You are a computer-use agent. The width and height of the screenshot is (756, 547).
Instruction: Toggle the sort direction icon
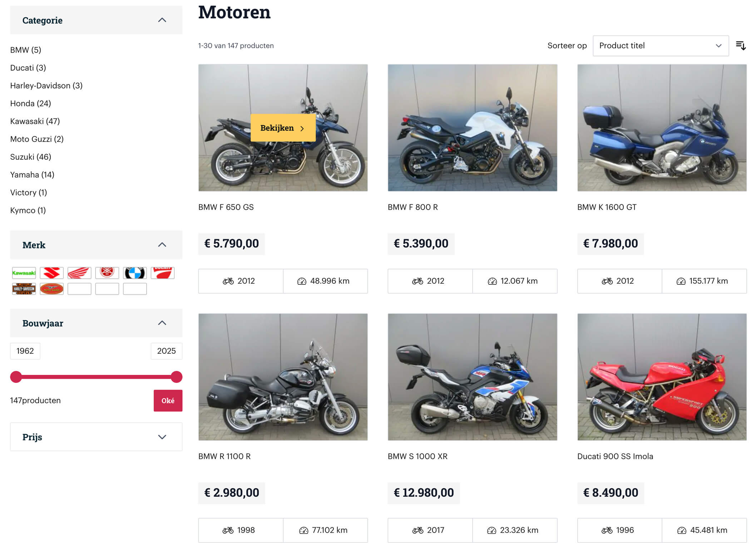pos(741,46)
